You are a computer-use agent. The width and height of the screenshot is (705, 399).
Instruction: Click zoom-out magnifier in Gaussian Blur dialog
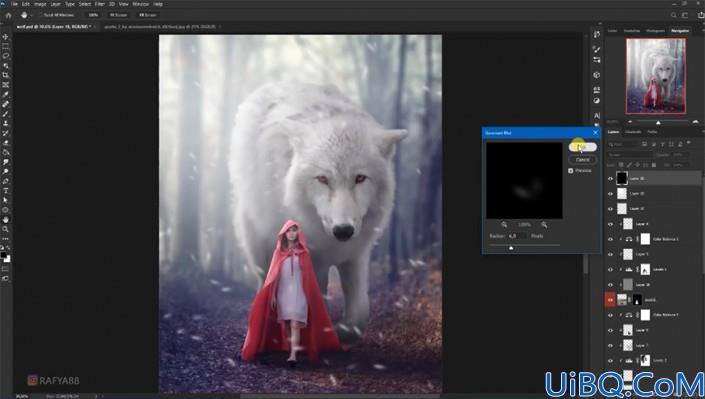pos(504,224)
